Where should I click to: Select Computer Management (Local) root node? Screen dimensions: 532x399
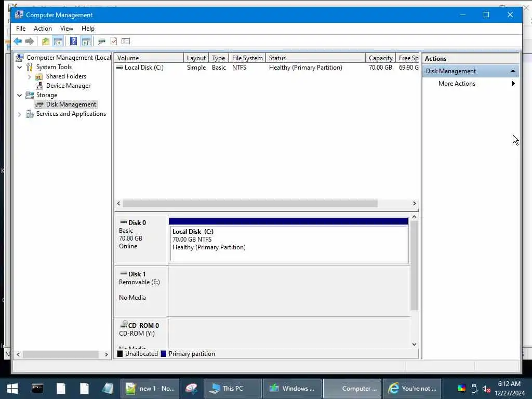[x=69, y=58]
